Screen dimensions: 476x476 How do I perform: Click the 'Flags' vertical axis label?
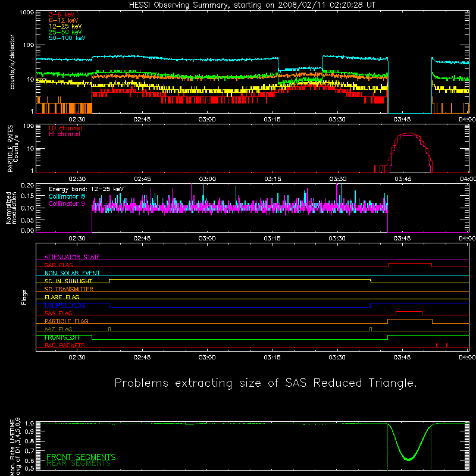coord(24,297)
